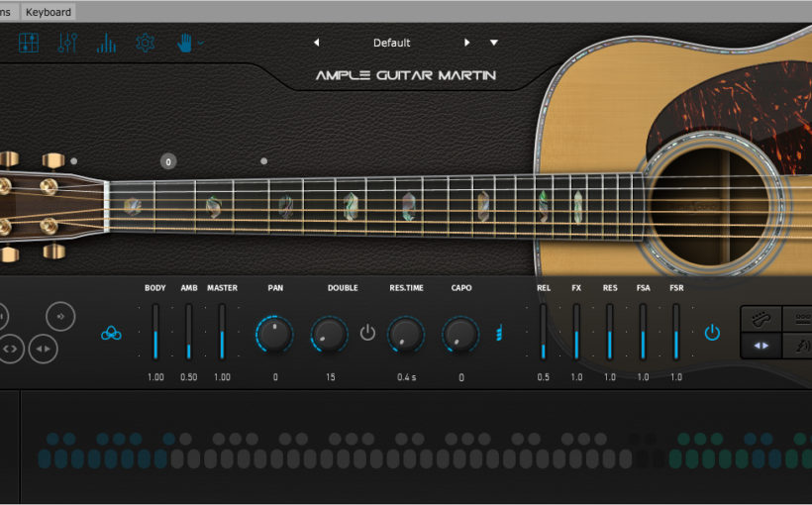Switch to the Keyboard tab

[49, 12]
